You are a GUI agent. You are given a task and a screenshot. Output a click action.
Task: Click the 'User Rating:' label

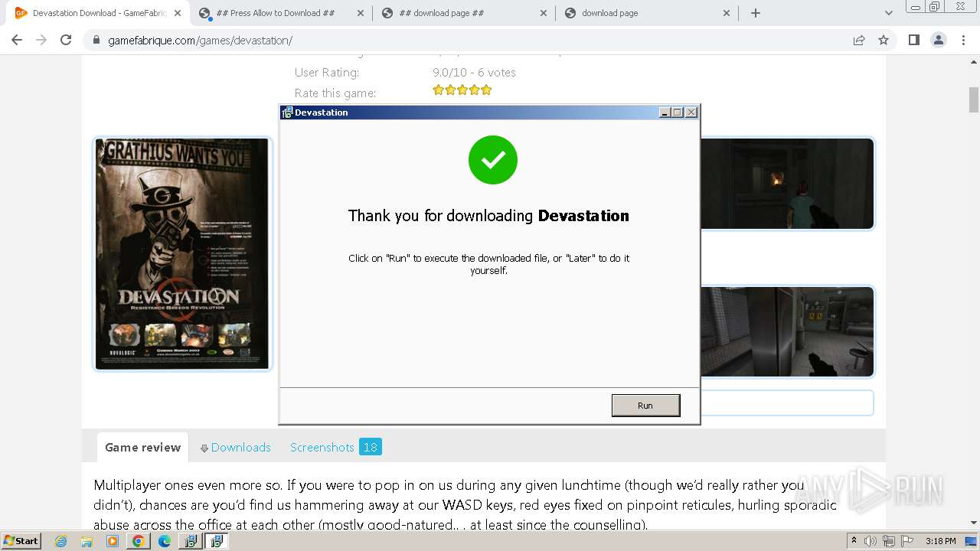pyautogui.click(x=327, y=73)
